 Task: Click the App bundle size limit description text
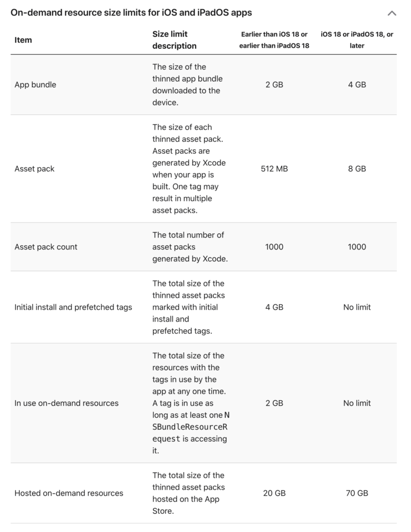pyautogui.click(x=186, y=85)
